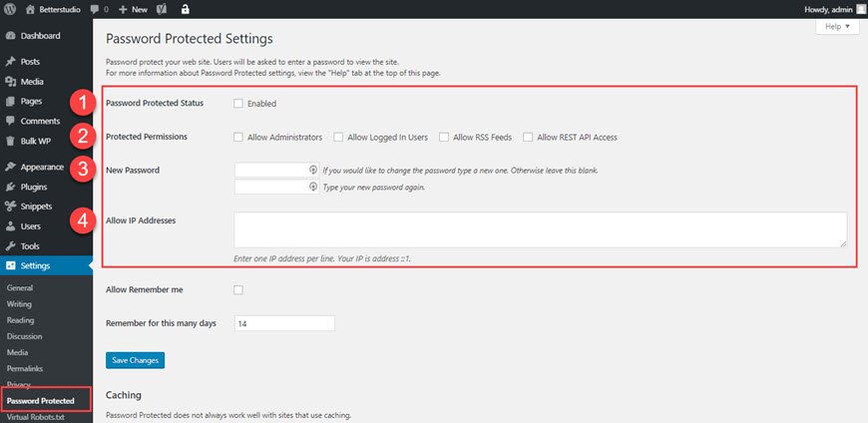Toggle the Allow Remember me checkbox
Viewport: 868px width, 423px height.
tap(238, 290)
